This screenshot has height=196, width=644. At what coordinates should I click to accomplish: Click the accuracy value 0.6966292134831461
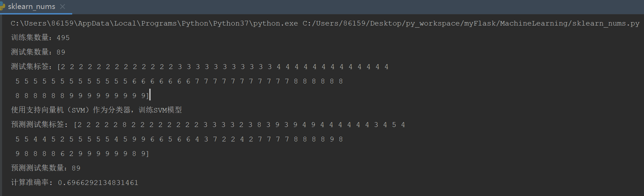[98, 183]
